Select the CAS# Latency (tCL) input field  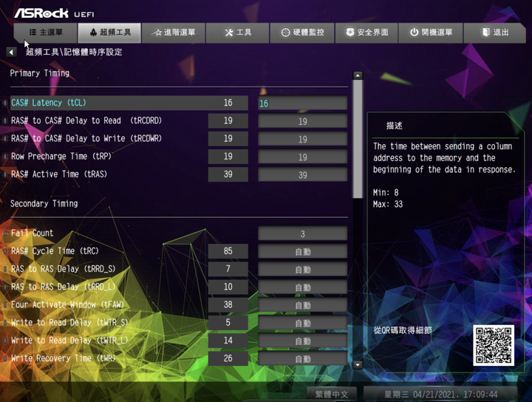(303, 103)
